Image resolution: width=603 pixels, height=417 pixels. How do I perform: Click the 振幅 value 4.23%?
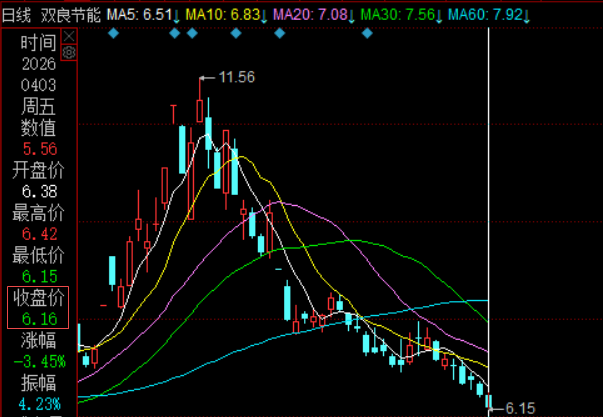[x=38, y=405]
